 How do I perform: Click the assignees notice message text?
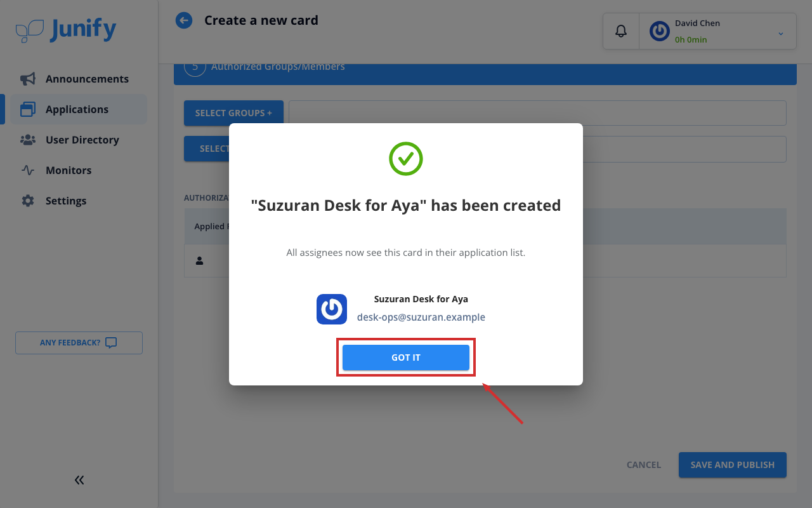coord(406,253)
